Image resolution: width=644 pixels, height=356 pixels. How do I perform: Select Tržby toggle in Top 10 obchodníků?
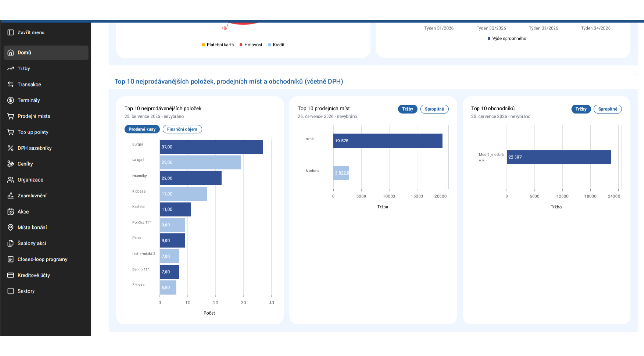click(581, 109)
